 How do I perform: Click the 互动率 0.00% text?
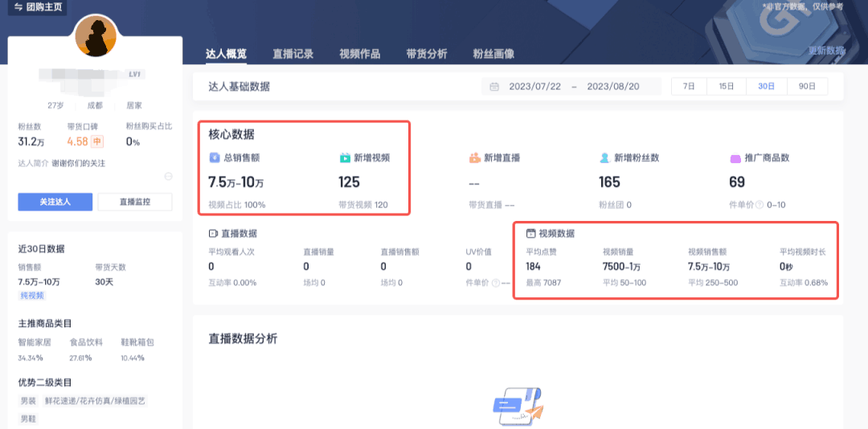[232, 283]
